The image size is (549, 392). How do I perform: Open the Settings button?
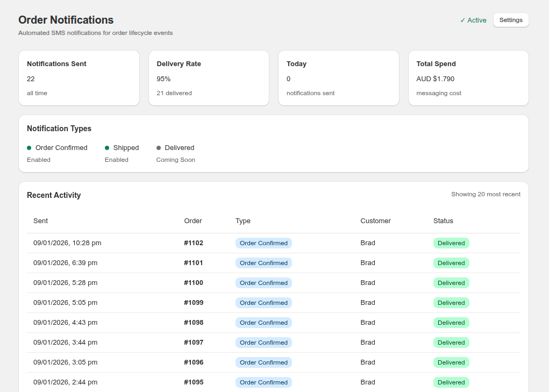[510, 20]
